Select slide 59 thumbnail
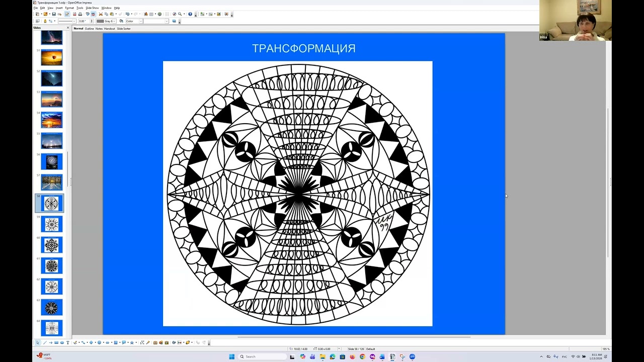 pyautogui.click(x=52, y=224)
